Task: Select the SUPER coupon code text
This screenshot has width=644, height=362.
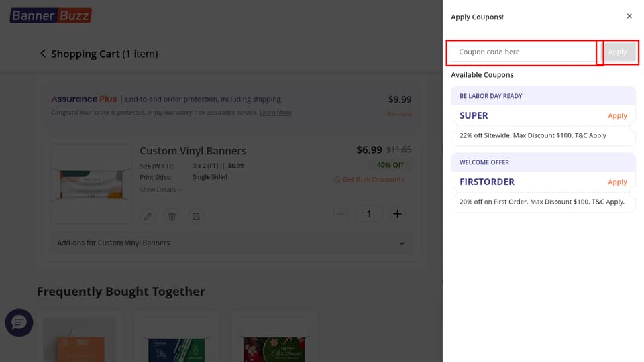Action: [x=474, y=116]
